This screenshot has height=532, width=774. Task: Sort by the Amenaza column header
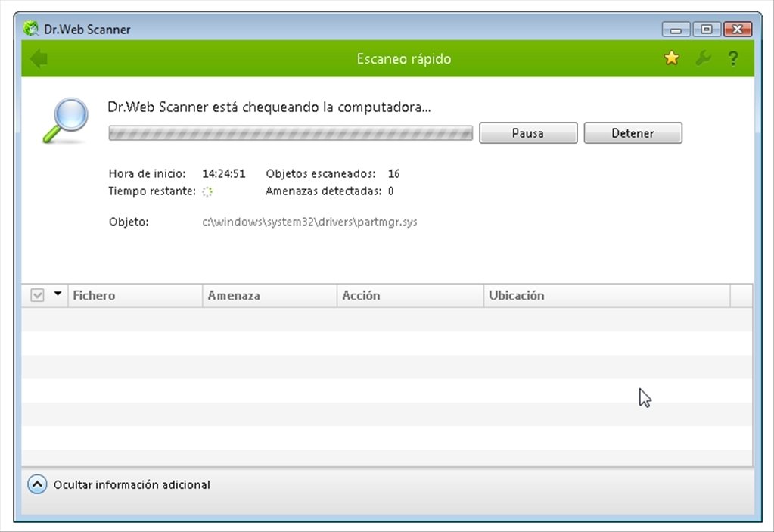[269, 296]
